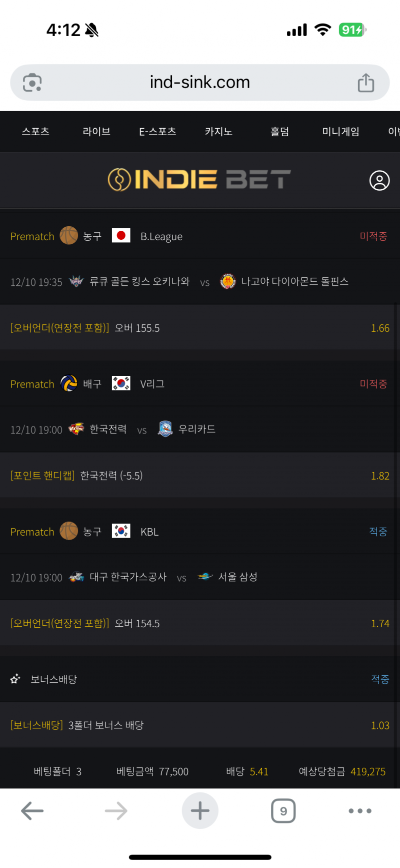Tap the INDIE BET logo

[199, 180]
